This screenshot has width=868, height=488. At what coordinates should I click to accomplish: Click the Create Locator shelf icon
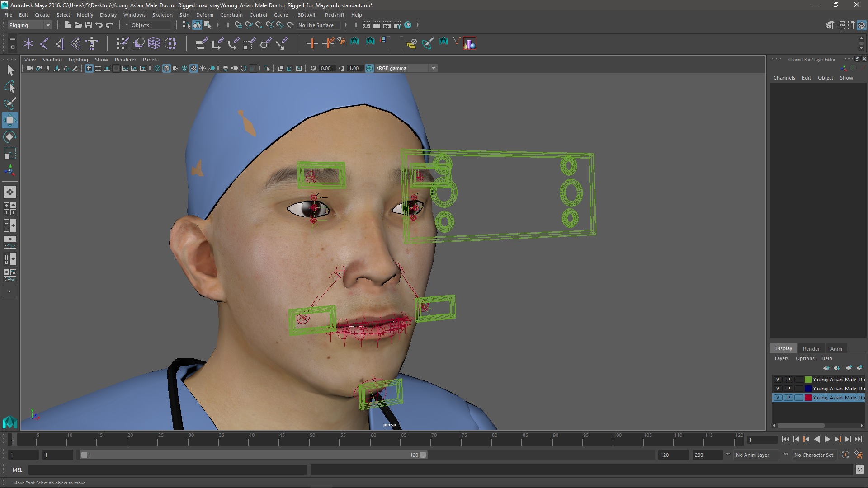pyautogui.click(x=28, y=43)
